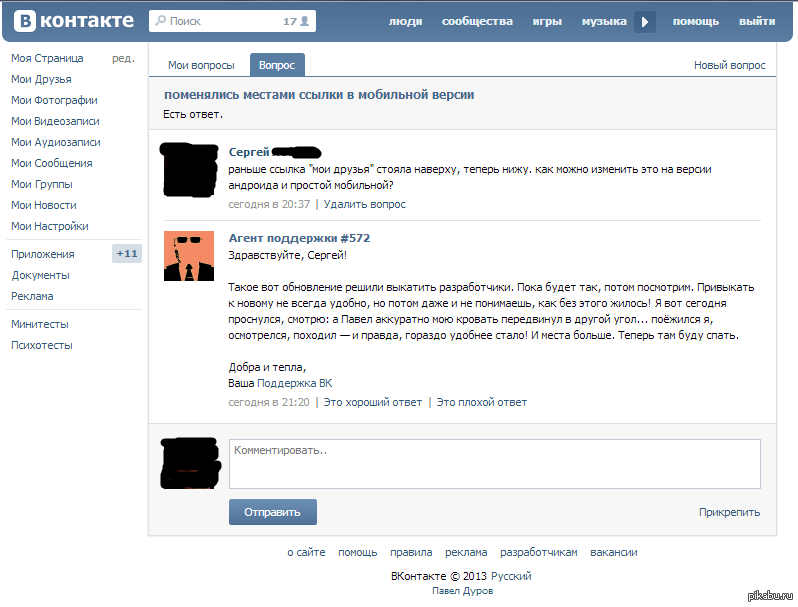The width and height of the screenshot is (798, 607).
Task: Open Мои Настройки in sidebar
Action: coord(50,226)
